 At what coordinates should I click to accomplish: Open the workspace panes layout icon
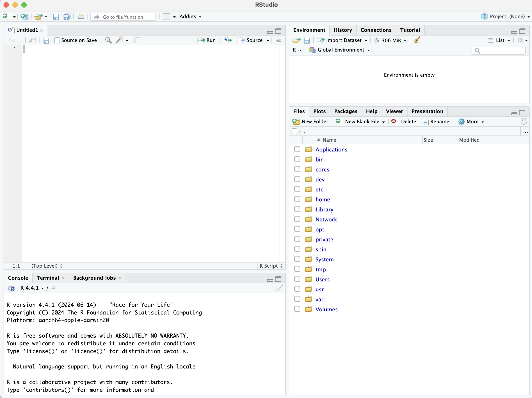pyautogui.click(x=166, y=17)
